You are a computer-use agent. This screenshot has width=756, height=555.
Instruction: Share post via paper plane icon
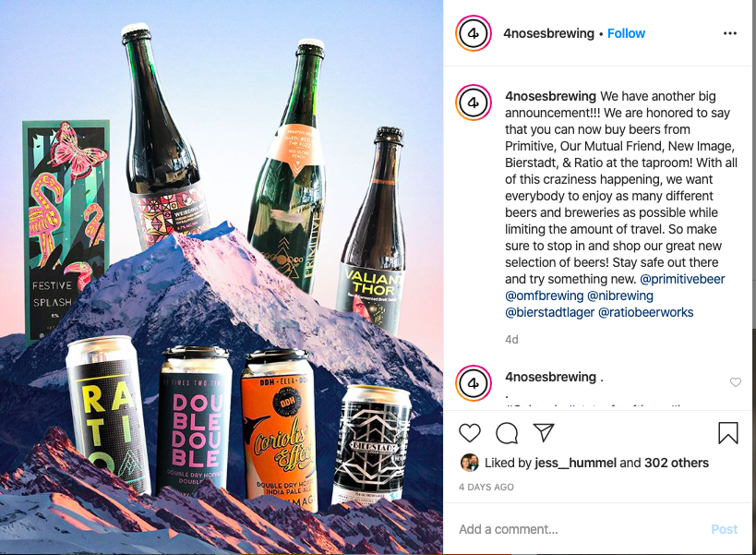[x=544, y=432]
